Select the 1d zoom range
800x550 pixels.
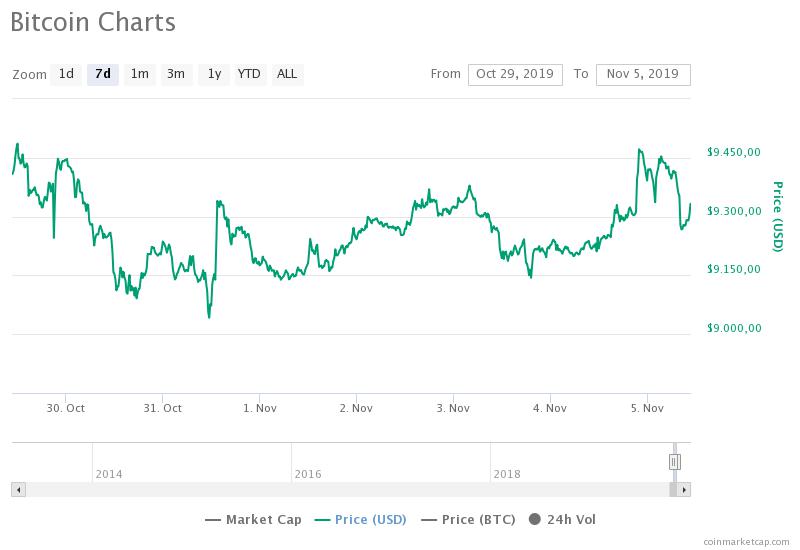(x=66, y=74)
